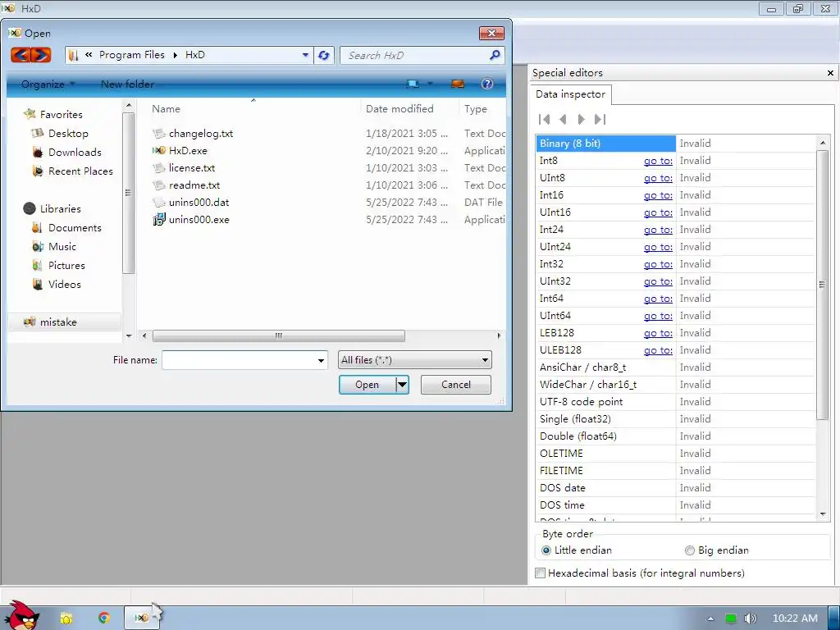This screenshot has width=840, height=630.
Task: Sort files by Date modified column
Action: (399, 109)
